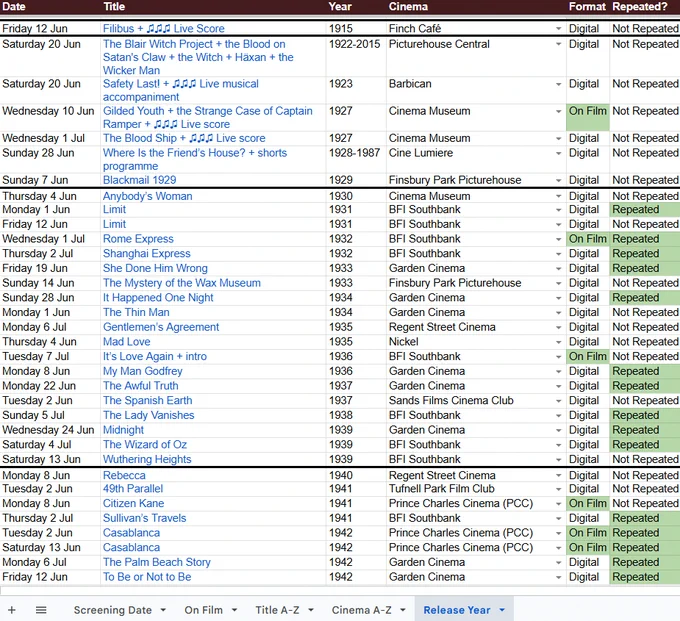Switch to the Screening Date tab
Viewport: 680px width, 621px height.
pos(112,610)
